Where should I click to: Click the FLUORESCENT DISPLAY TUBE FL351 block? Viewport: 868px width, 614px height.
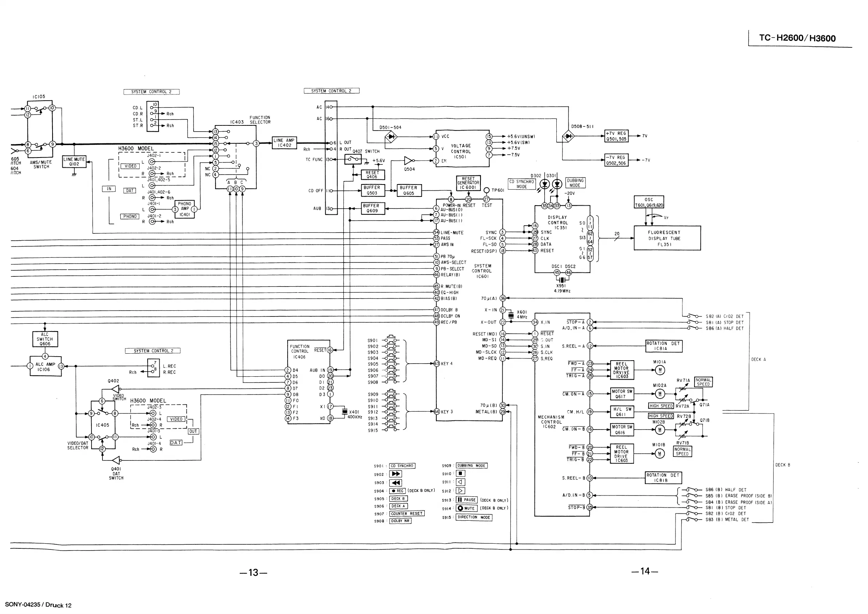coord(667,238)
